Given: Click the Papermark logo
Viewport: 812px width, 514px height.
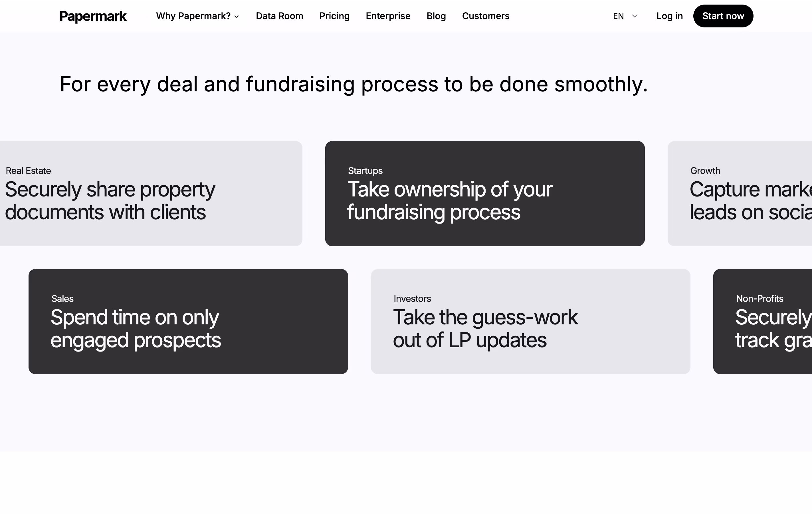Looking at the screenshot, I should [x=93, y=16].
